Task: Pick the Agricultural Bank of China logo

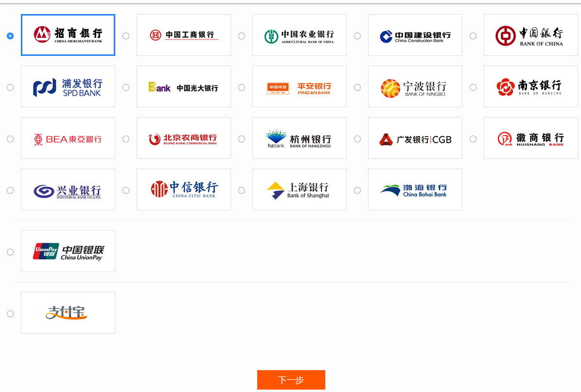Action: pos(299,35)
